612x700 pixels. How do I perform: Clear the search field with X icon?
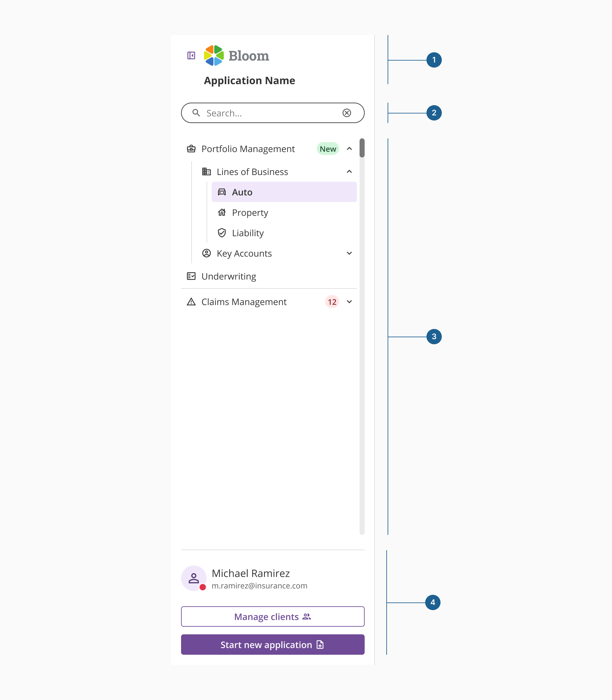347,113
